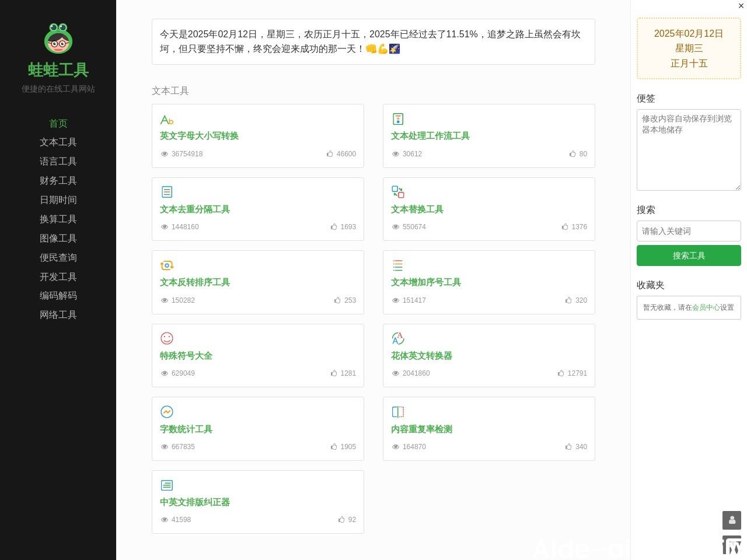This screenshot has width=747, height=560.
Task: Click the 文本处理工作流工具 card icon
Action: (398, 119)
